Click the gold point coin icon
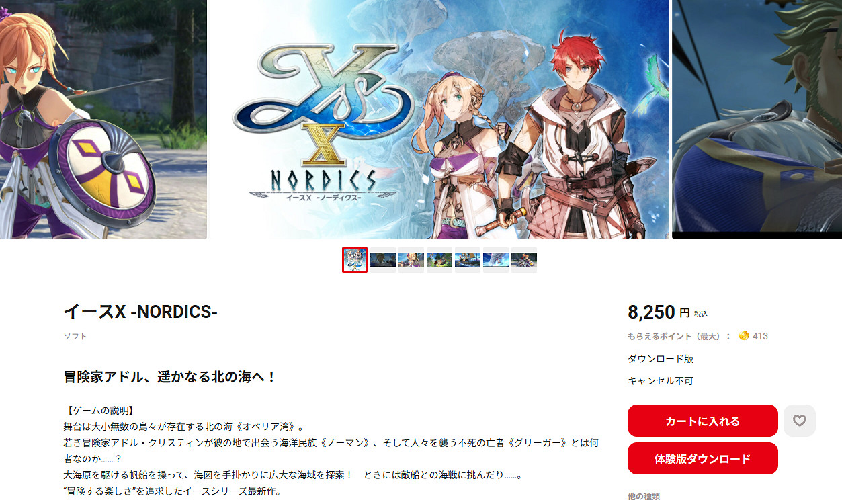 click(744, 336)
